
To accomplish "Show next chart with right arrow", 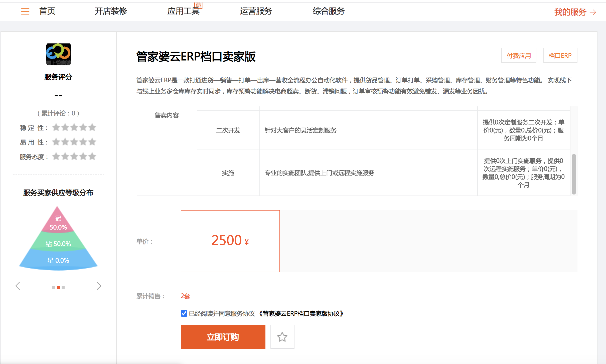I will click(x=99, y=286).
